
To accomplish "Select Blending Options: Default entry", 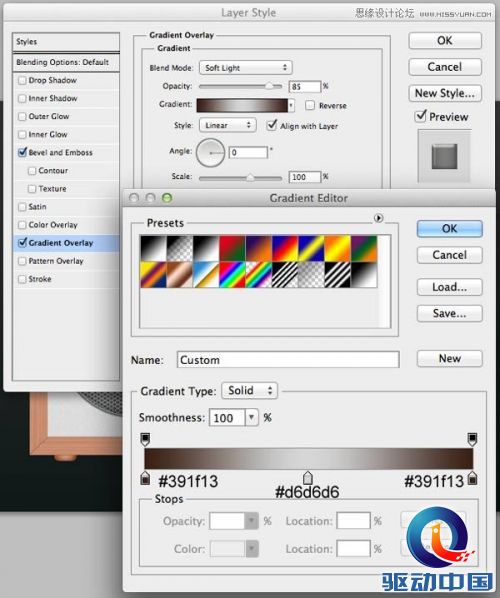I will pyautogui.click(x=66, y=62).
